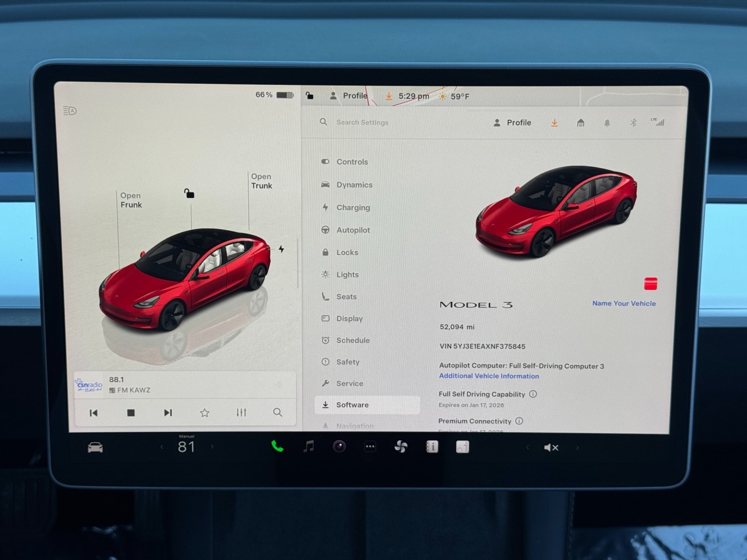
Task: Launch the camera app icon
Action: 339,447
